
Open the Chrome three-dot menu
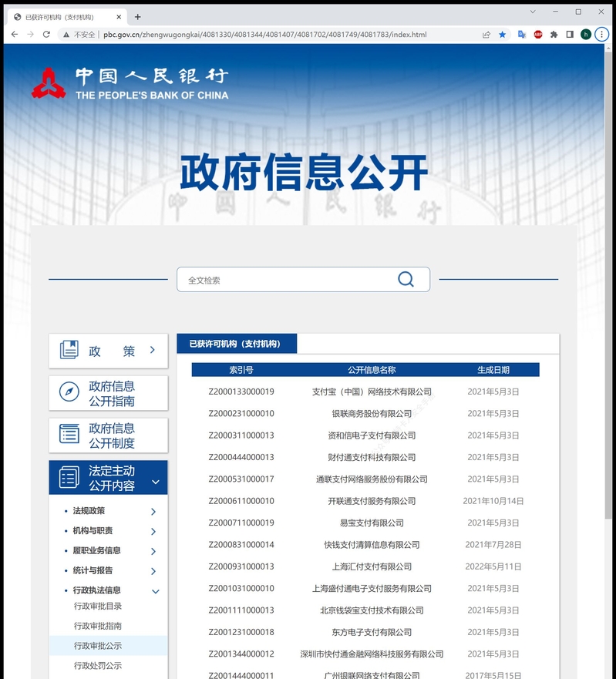(601, 35)
